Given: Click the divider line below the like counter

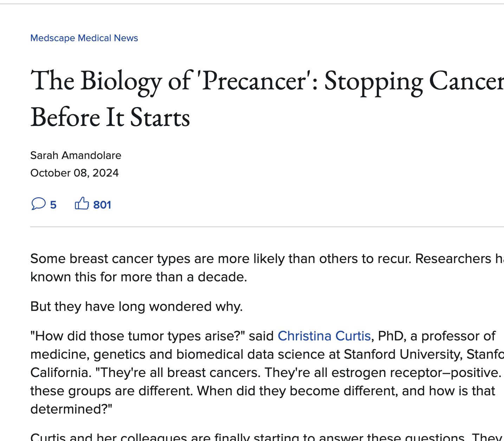Looking at the screenshot, I should tap(267, 227).
